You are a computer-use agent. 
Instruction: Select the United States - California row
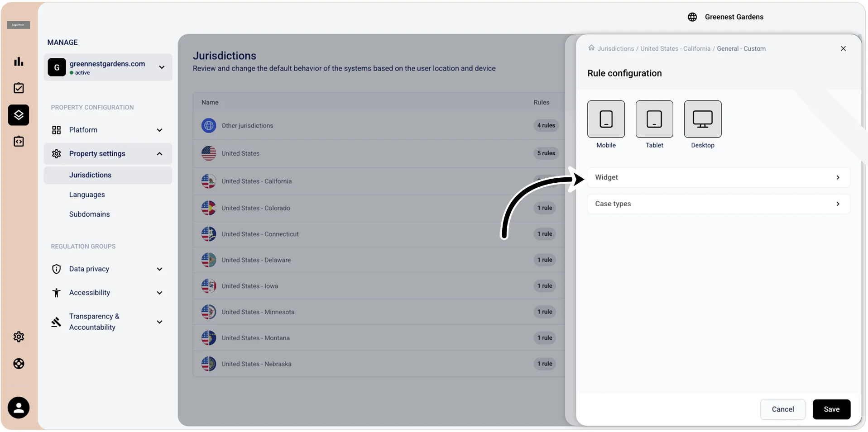coord(379,181)
